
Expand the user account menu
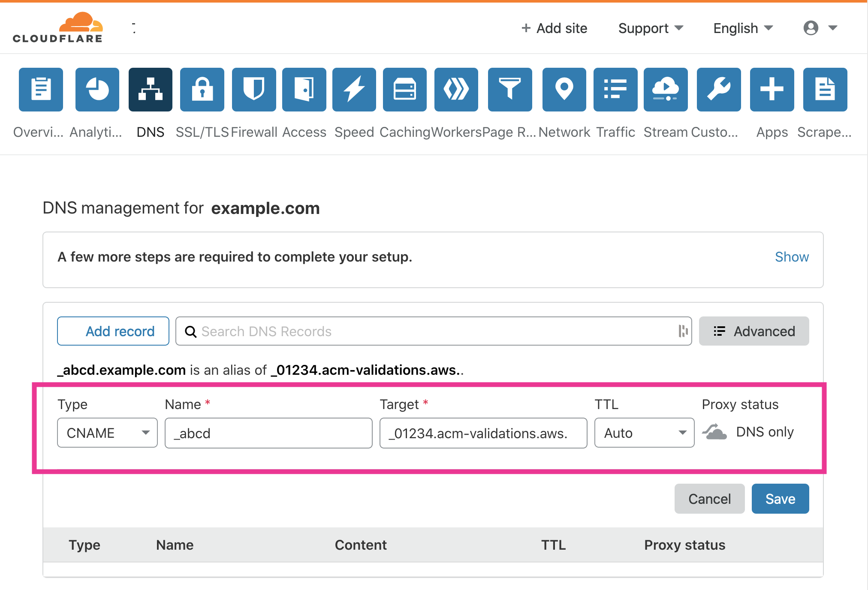click(820, 28)
